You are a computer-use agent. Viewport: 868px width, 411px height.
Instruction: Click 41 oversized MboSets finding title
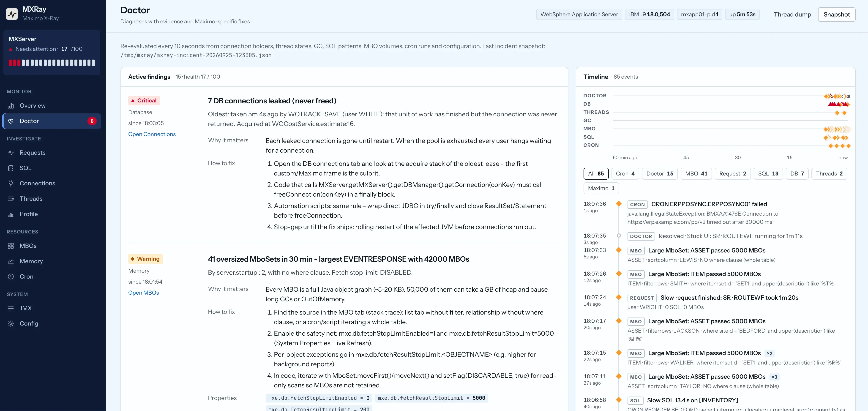pyautogui.click(x=338, y=259)
